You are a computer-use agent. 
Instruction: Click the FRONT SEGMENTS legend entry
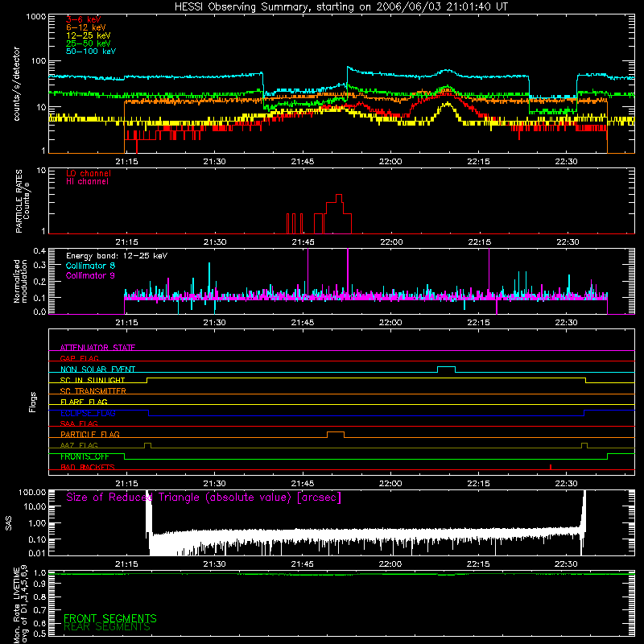[110, 618]
